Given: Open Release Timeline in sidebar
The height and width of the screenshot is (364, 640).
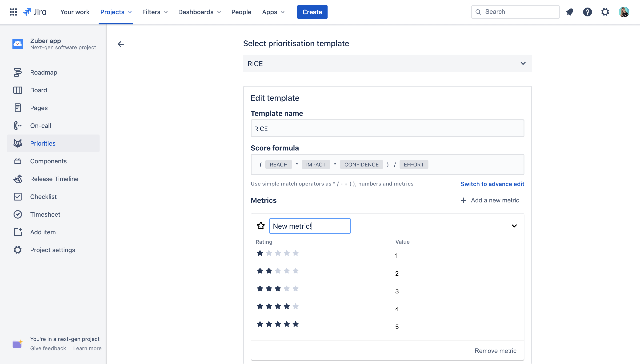Looking at the screenshot, I should [x=54, y=179].
